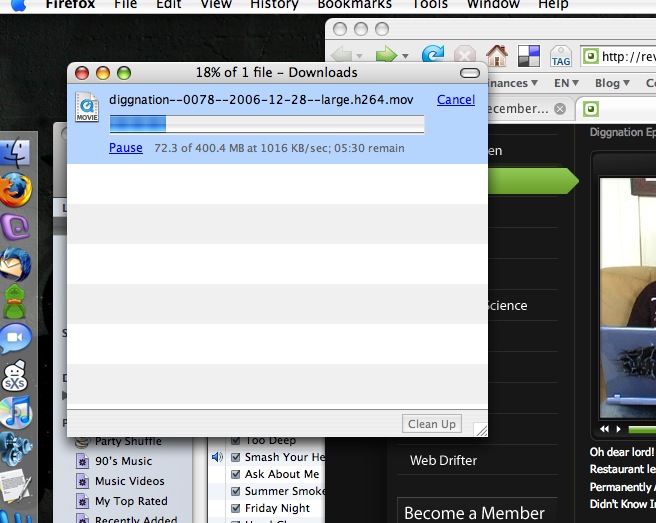Open the Tools menu
The height and width of the screenshot is (523, 656).
point(430,5)
